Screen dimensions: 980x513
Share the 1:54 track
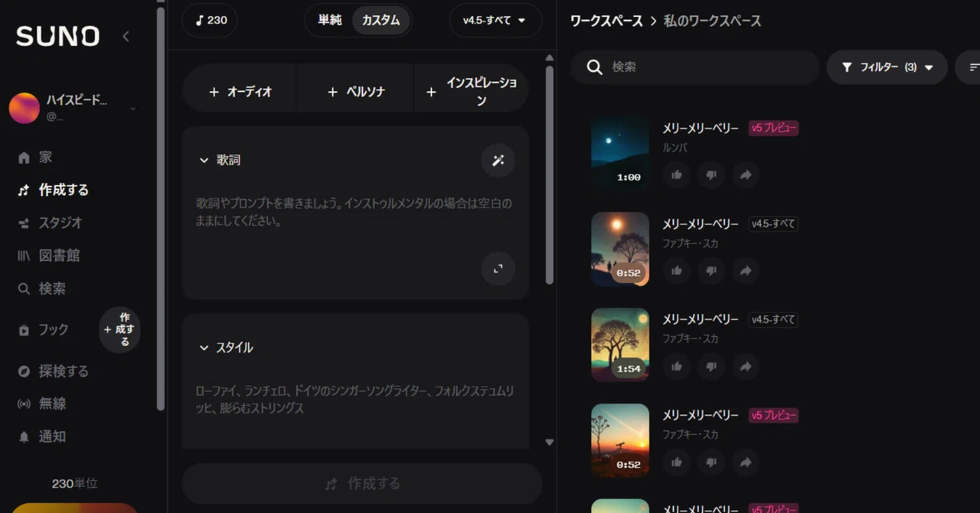pyautogui.click(x=746, y=367)
